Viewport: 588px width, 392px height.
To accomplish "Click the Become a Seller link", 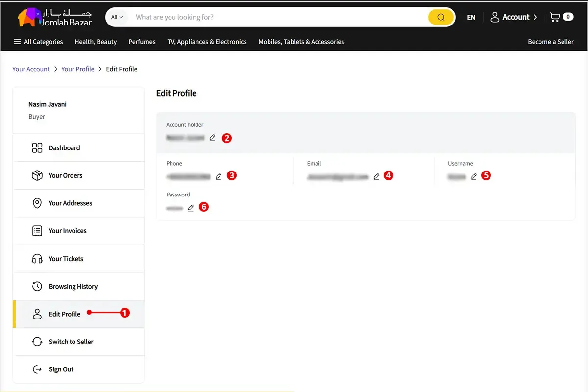I will click(x=550, y=42).
